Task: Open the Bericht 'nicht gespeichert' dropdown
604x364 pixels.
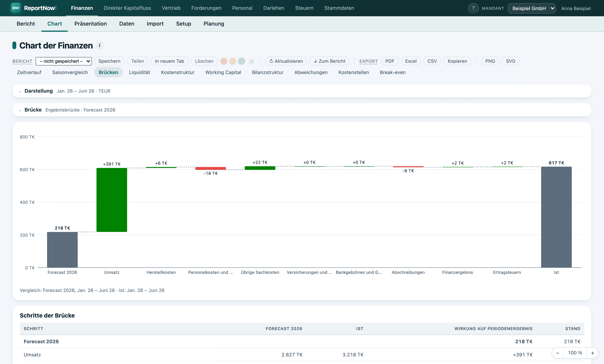Action: click(x=64, y=61)
